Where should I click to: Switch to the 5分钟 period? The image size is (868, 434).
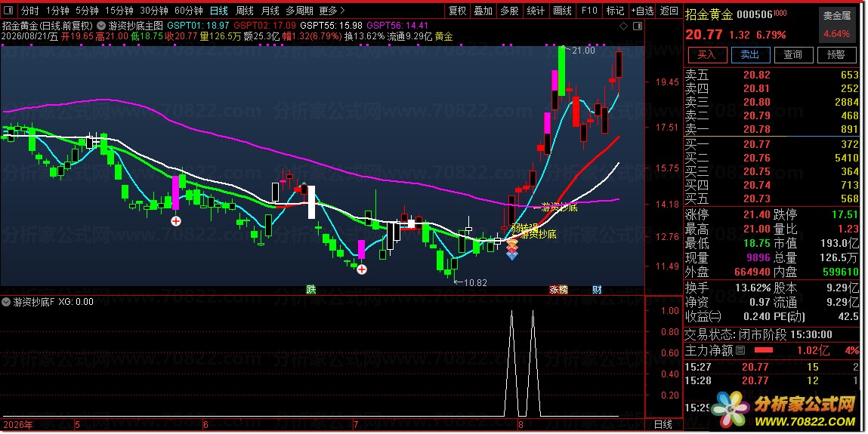[87, 11]
